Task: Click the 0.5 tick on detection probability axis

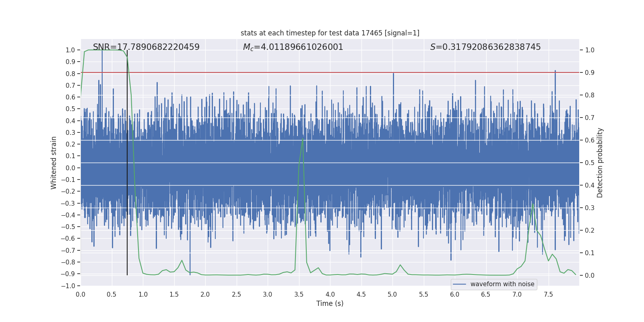Action: [x=589, y=163]
